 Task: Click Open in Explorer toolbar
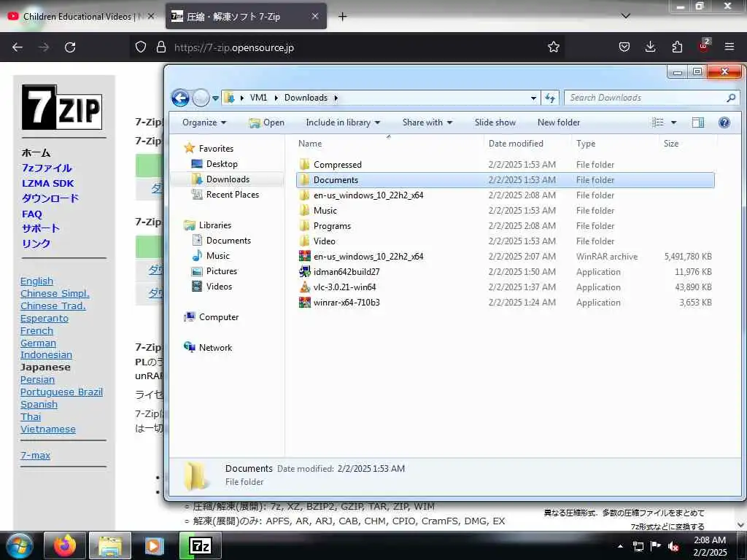click(x=267, y=122)
